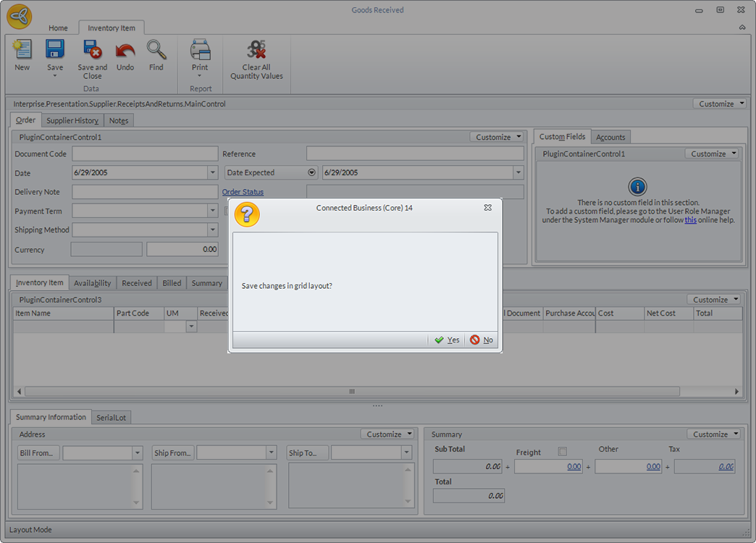756x543 pixels.
Task: Expand the Payment Term dropdown
Action: [212, 211]
